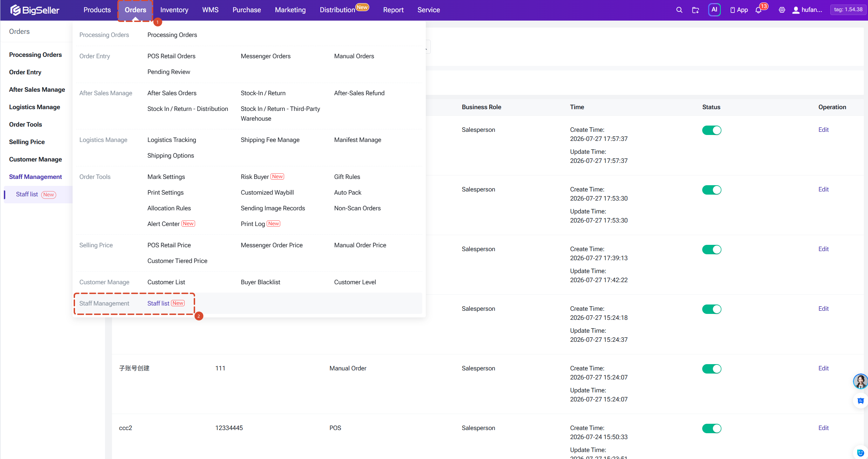Open the Inventory top menu
The image size is (868, 459).
click(x=174, y=10)
